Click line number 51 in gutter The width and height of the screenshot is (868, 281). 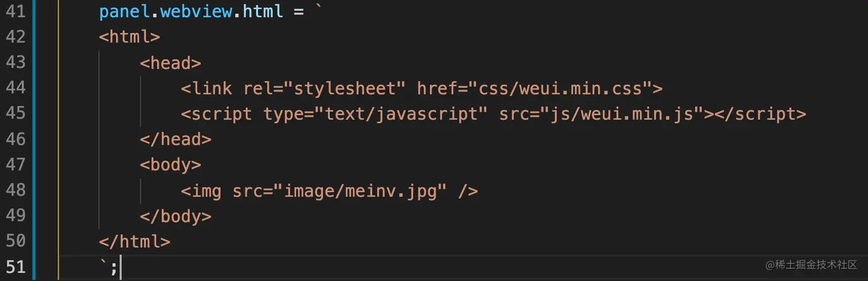coord(15,267)
